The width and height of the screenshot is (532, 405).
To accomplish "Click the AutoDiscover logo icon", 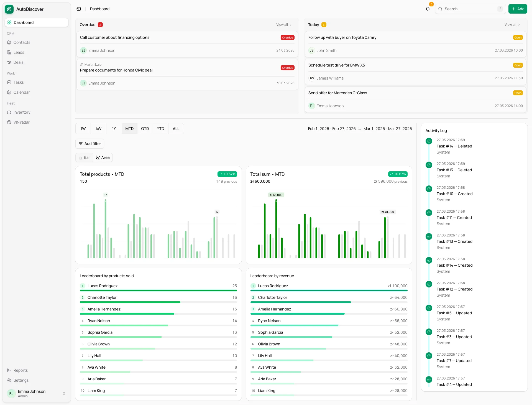I will pos(9,9).
